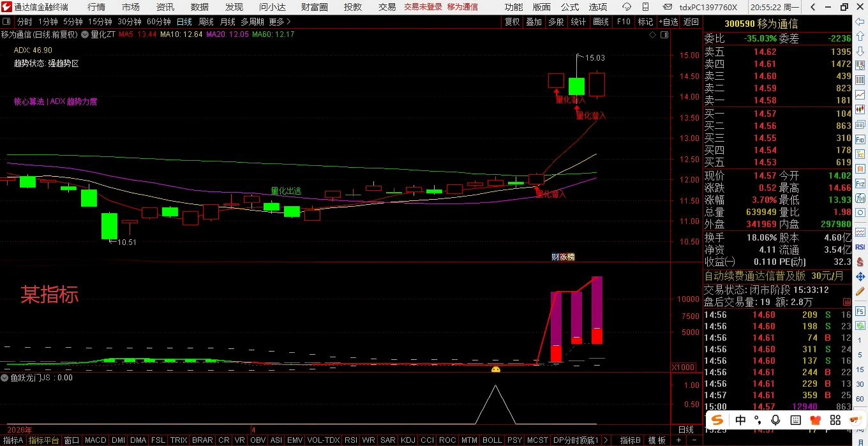868x446 pixels.
Task: Open the 资讯 menu
Action: click(165, 7)
